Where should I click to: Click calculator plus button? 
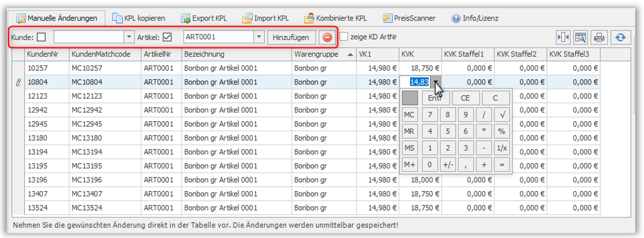tap(484, 165)
